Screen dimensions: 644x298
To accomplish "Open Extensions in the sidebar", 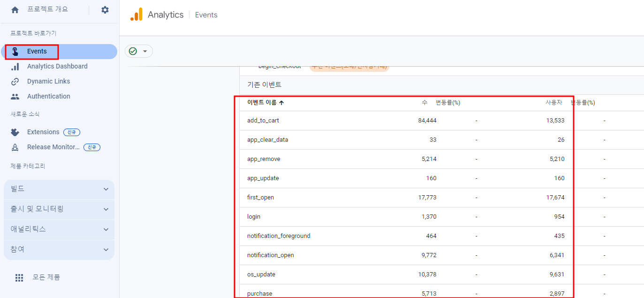I will pos(43,132).
